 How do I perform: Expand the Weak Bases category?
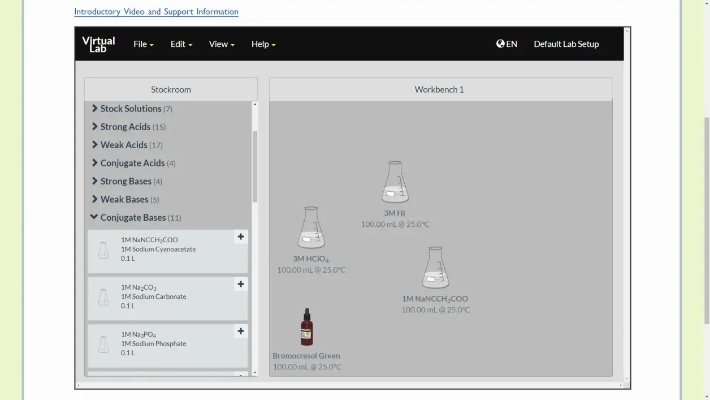click(125, 199)
